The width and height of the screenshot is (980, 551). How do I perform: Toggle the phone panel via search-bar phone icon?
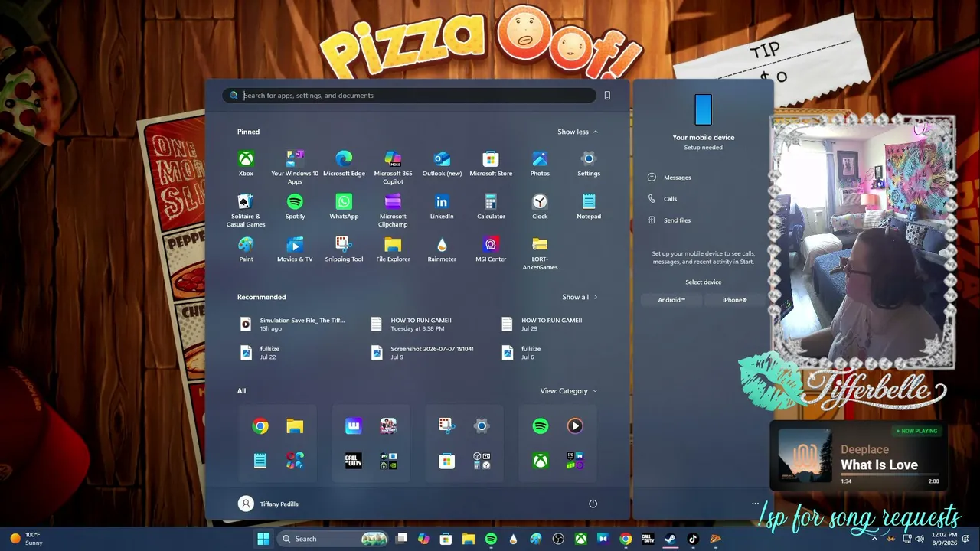coord(607,96)
